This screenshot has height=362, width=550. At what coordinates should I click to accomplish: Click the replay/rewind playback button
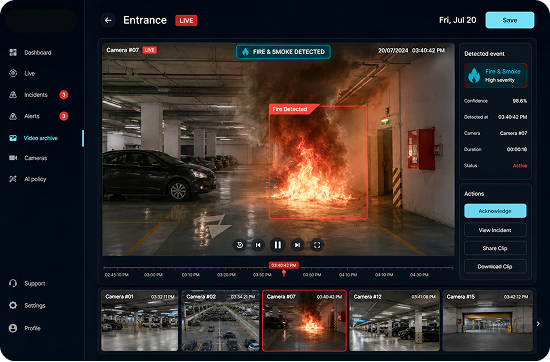point(240,245)
